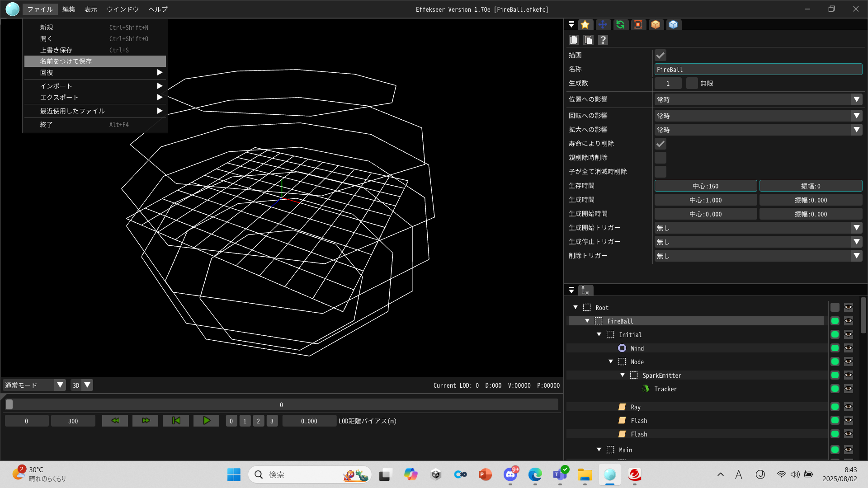The height and width of the screenshot is (488, 868).
Task: Open the 通常モード dropdown
Action: 34,385
